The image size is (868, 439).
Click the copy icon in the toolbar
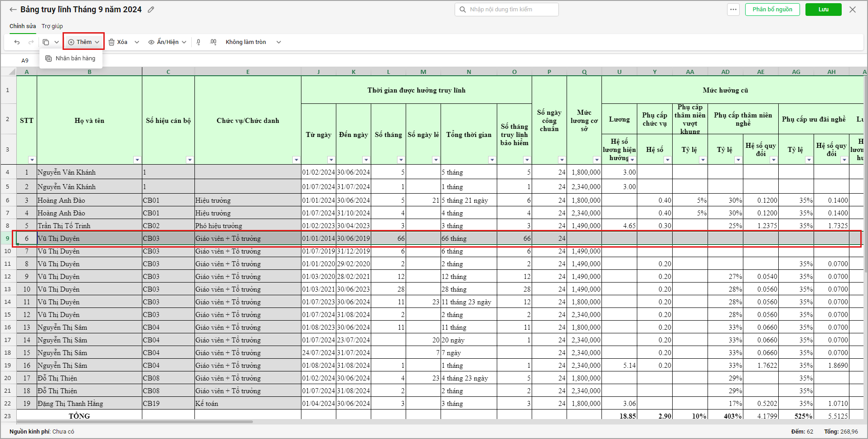point(46,42)
